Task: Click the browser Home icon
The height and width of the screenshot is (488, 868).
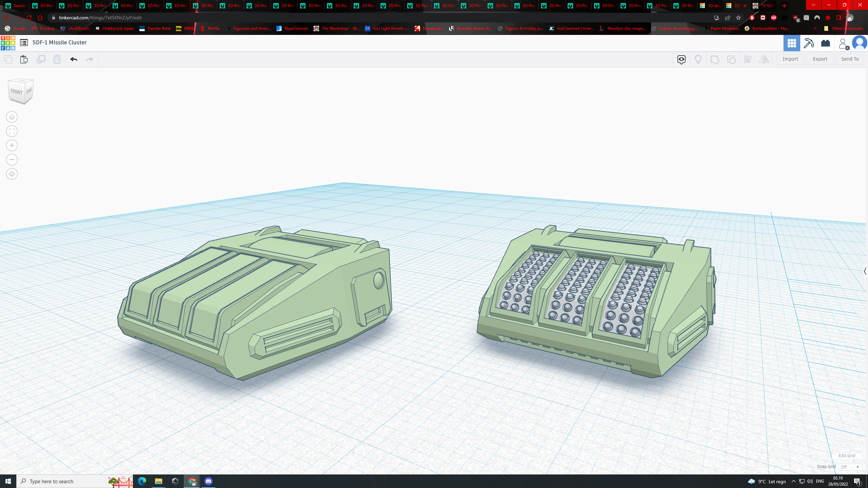Action: coord(40,18)
